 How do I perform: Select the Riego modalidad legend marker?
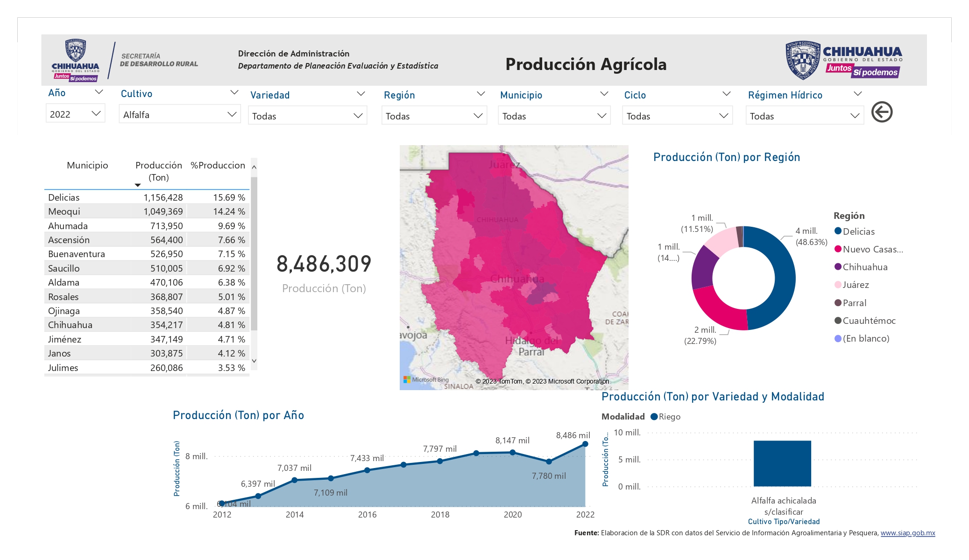point(654,417)
